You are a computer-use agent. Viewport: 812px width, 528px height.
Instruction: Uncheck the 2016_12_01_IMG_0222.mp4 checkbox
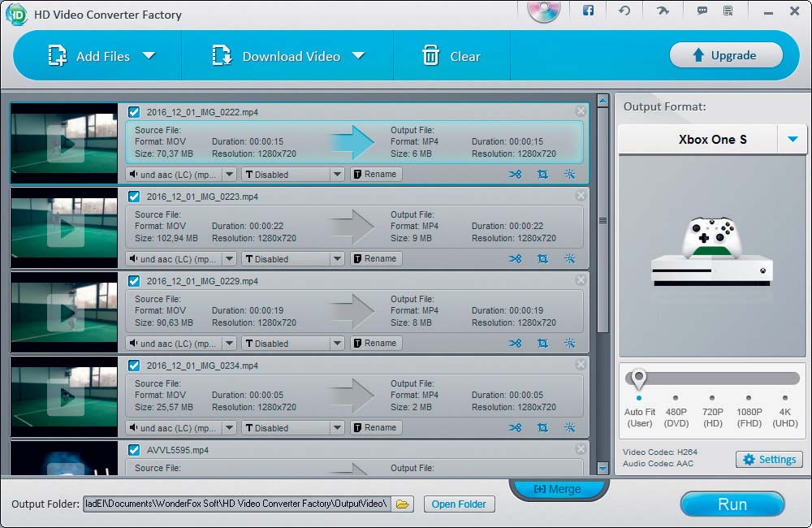pos(134,112)
